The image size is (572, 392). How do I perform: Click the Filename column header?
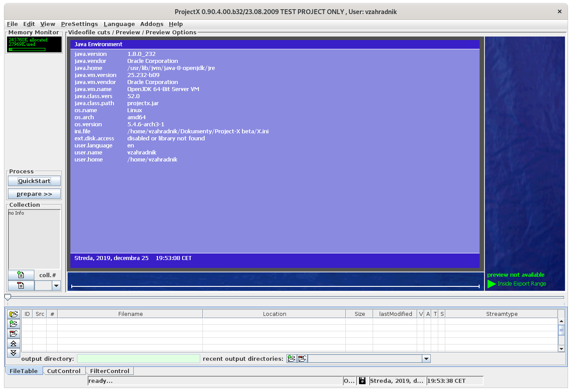pos(130,314)
